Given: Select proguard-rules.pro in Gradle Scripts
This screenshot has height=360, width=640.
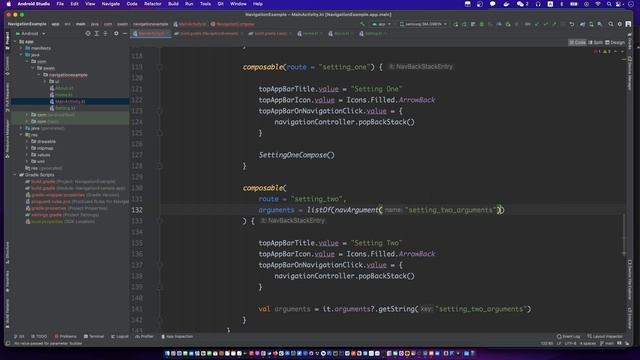Looking at the screenshot, I should (77, 201).
